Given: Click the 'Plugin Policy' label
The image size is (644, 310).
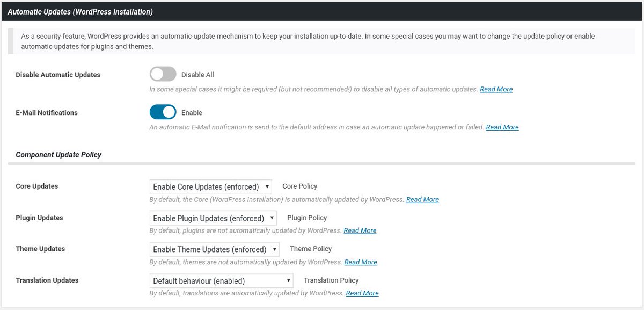Looking at the screenshot, I should (x=307, y=218).
